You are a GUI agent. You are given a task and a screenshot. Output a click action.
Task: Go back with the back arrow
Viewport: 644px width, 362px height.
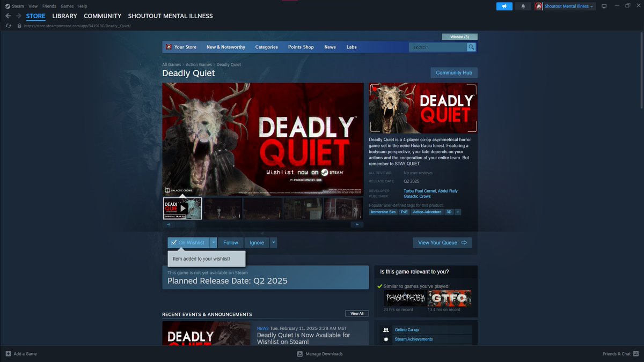coord(8,16)
